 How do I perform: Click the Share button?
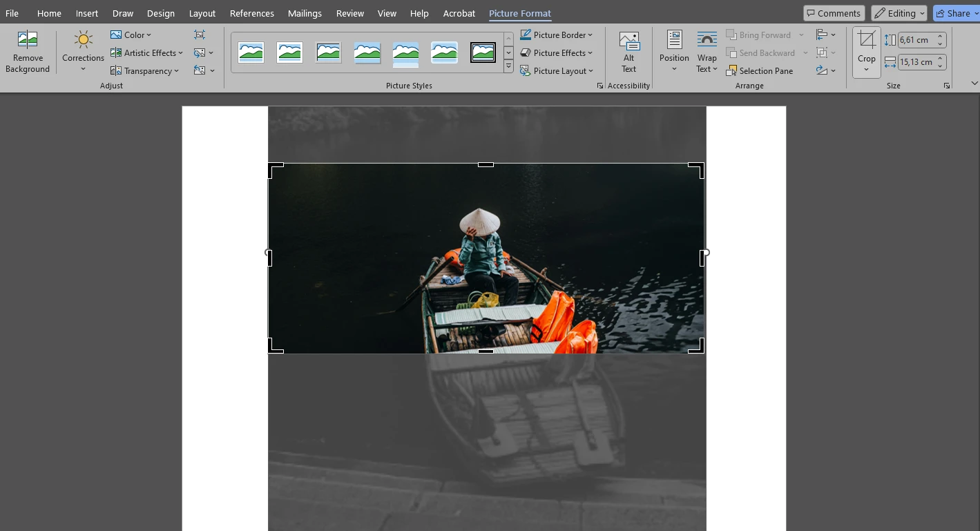coord(956,13)
